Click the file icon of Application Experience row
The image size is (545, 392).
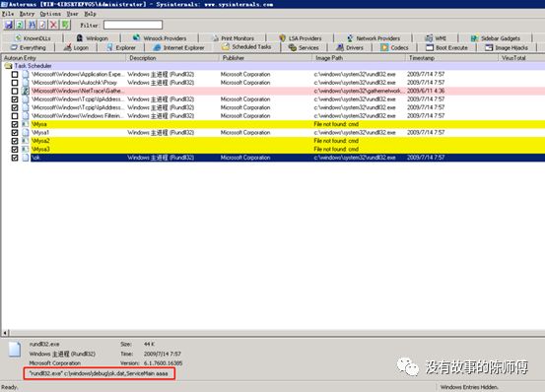coord(26,74)
